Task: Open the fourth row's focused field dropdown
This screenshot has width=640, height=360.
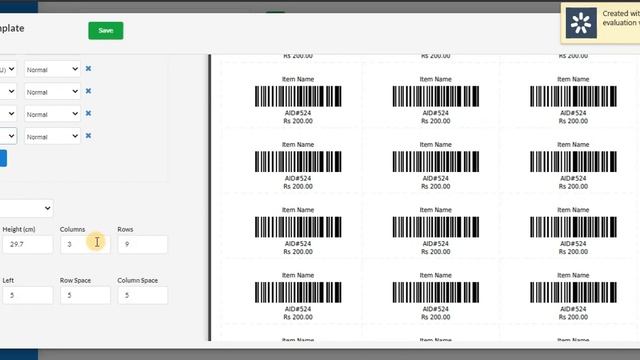Action: coord(8,136)
